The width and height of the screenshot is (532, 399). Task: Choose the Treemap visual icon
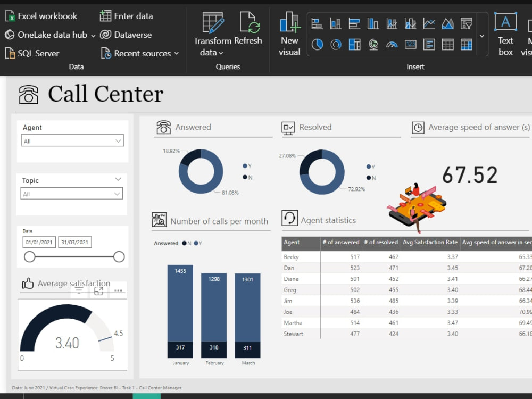tap(355, 45)
